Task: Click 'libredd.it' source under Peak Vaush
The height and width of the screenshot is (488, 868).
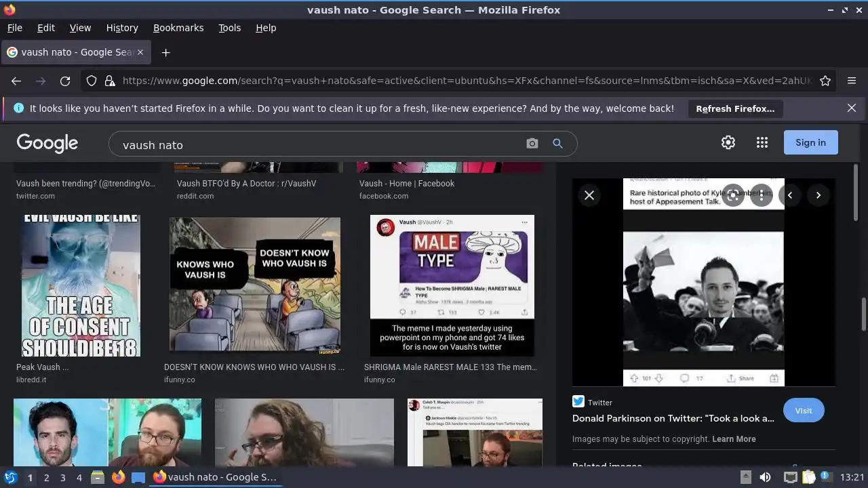Action: pyautogui.click(x=31, y=380)
